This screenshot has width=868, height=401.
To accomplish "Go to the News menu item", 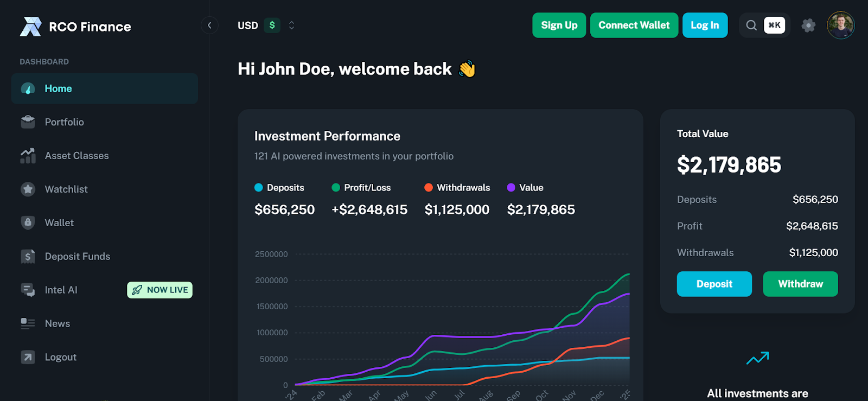I will click(x=57, y=323).
